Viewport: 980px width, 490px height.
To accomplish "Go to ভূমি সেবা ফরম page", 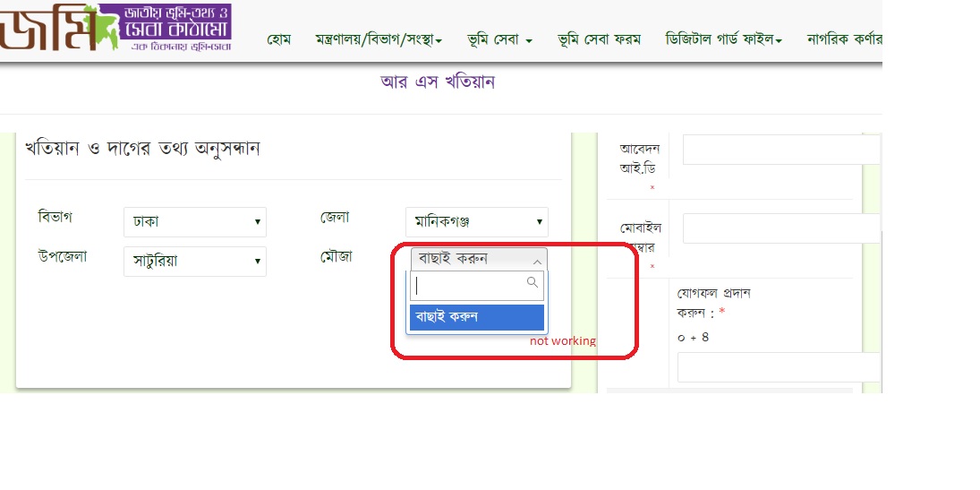I will [600, 40].
